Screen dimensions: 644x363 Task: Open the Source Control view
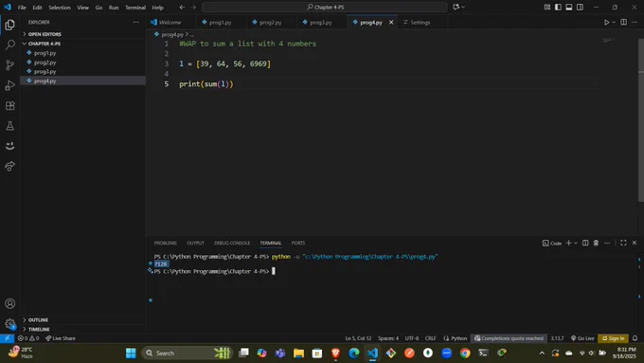click(x=9, y=65)
